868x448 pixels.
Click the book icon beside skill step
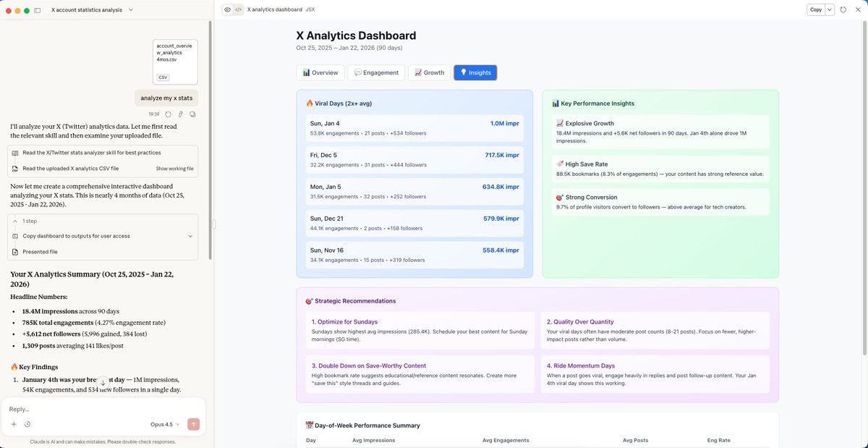click(15, 153)
